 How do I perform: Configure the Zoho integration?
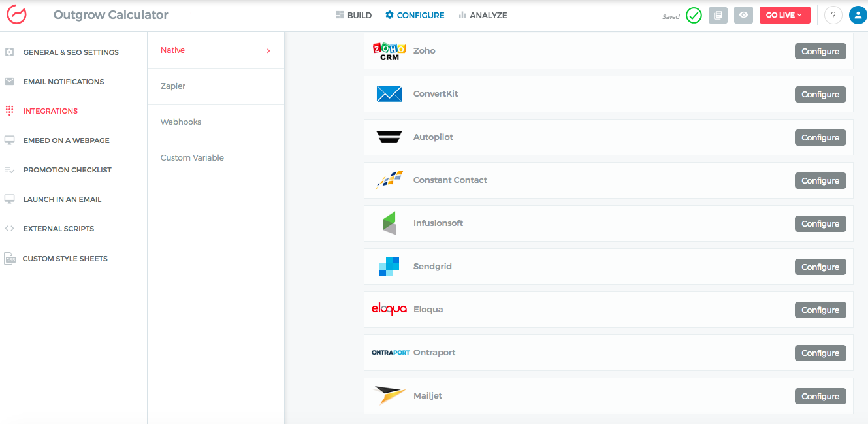(x=820, y=51)
